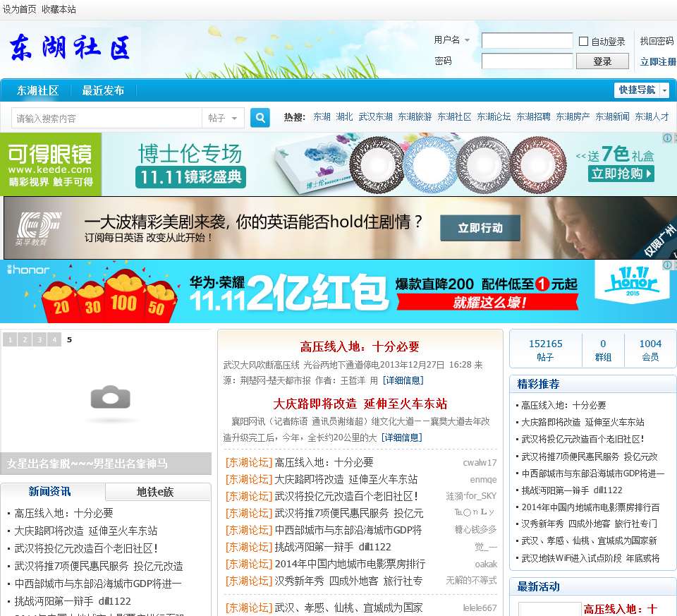Click the [东湖论坛] tag beside 汉秀新年秀
This screenshot has height=616, width=677.
[249, 581]
